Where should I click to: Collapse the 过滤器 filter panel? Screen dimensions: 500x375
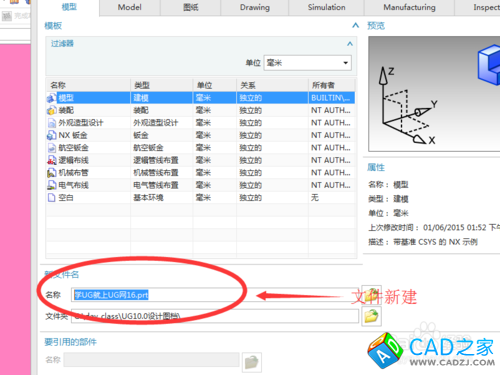point(350,44)
